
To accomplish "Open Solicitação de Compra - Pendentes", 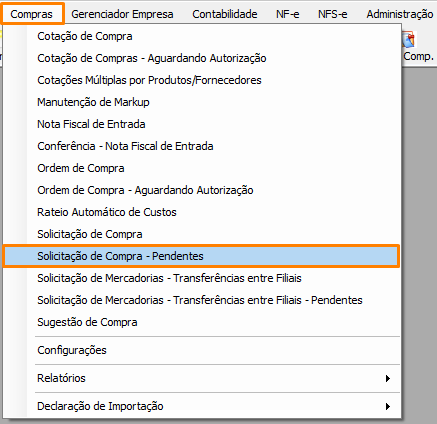I will [201, 256].
